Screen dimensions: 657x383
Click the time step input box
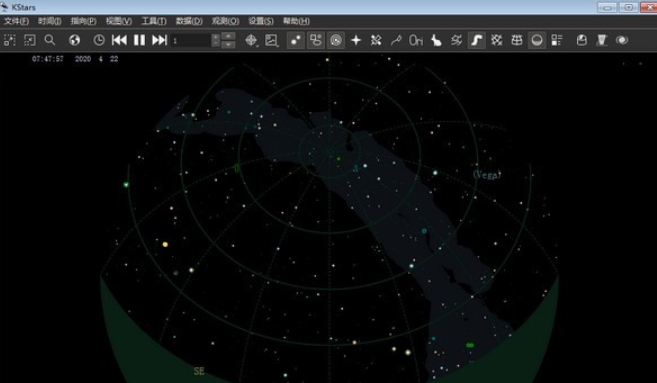191,40
